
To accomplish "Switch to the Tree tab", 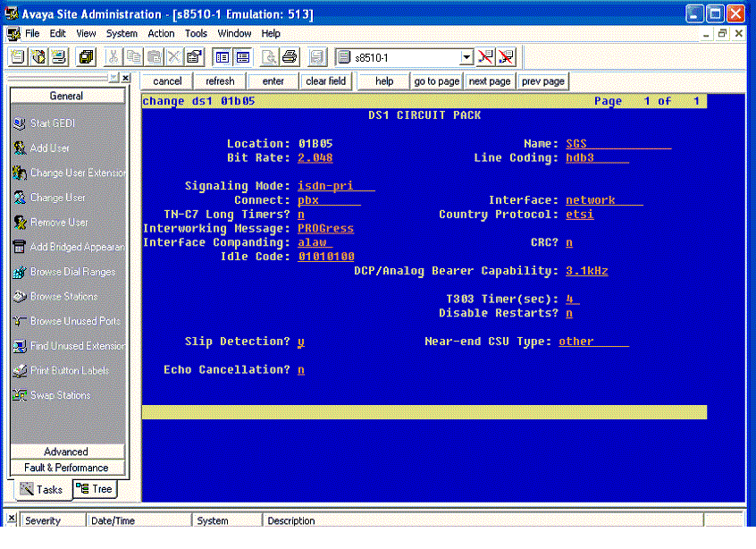I will pyautogui.click(x=95, y=489).
